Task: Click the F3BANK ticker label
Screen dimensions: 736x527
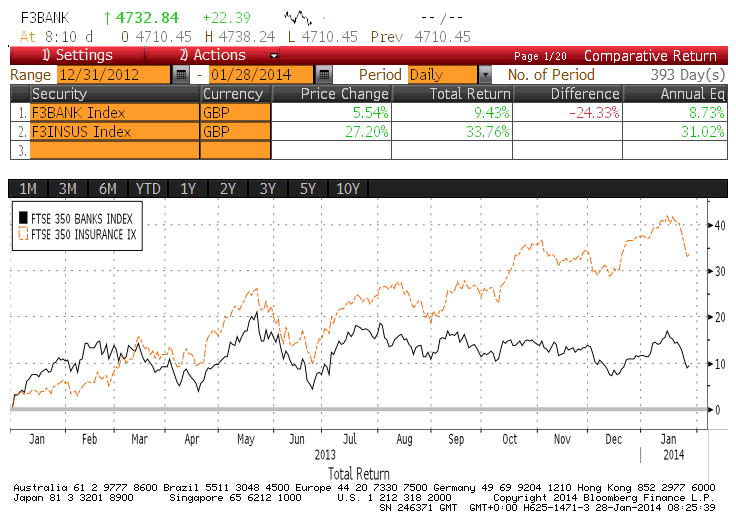Action: [45, 18]
